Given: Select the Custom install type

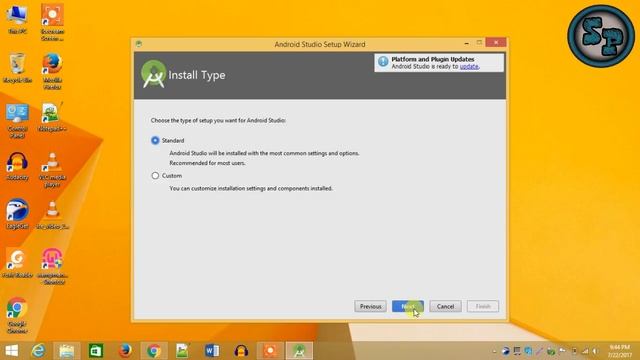Looking at the screenshot, I should click(x=155, y=176).
